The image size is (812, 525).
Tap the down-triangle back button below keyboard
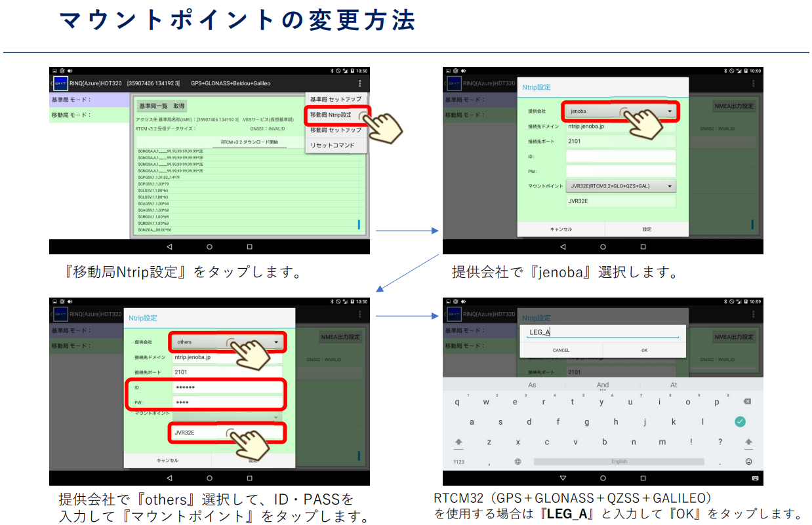[563, 478]
